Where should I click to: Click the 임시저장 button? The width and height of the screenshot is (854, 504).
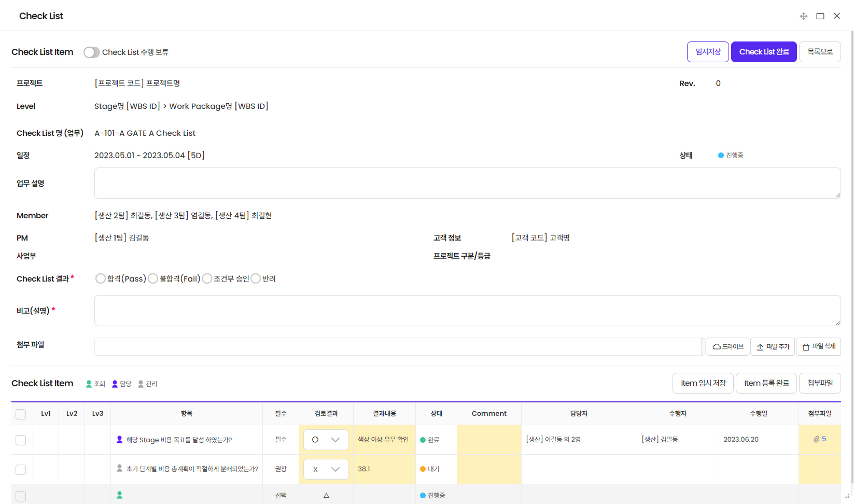tap(708, 52)
